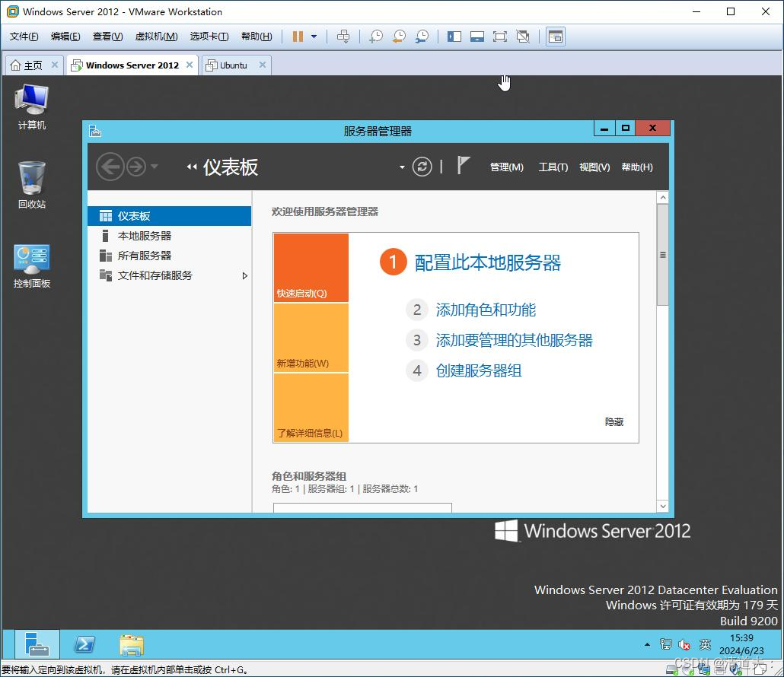Click the Server Manager title bar icon

(x=95, y=131)
